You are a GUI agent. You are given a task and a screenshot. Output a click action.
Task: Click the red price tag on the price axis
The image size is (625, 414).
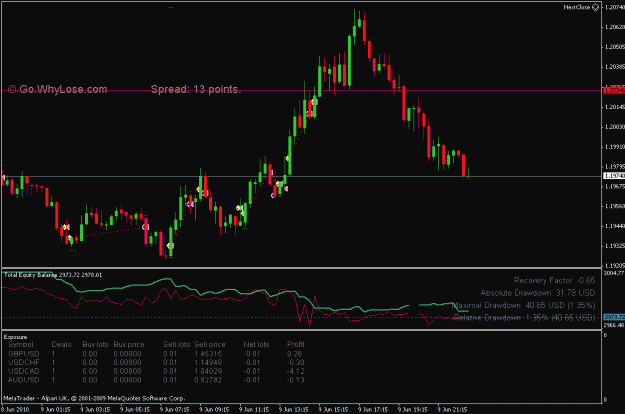614,91
